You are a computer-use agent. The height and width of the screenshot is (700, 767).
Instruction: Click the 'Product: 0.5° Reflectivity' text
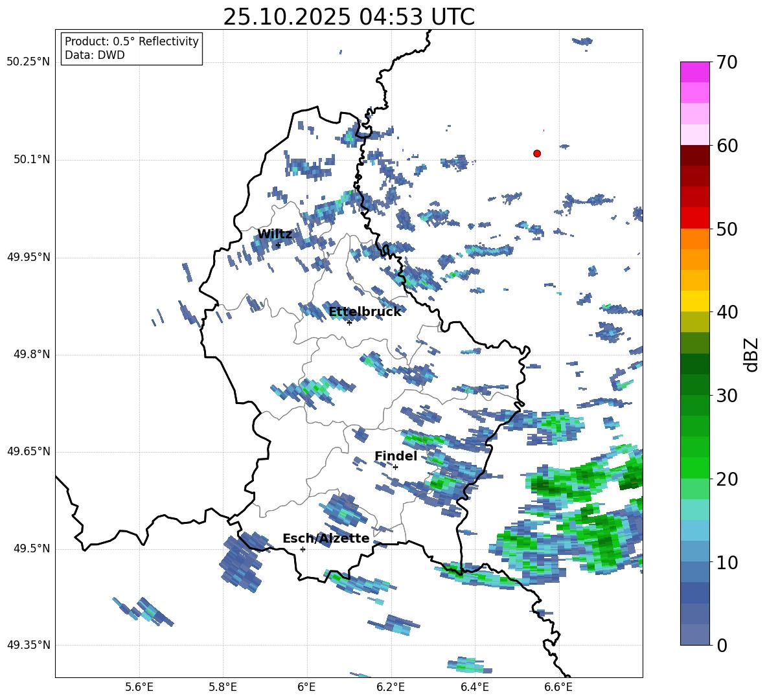[132, 41]
